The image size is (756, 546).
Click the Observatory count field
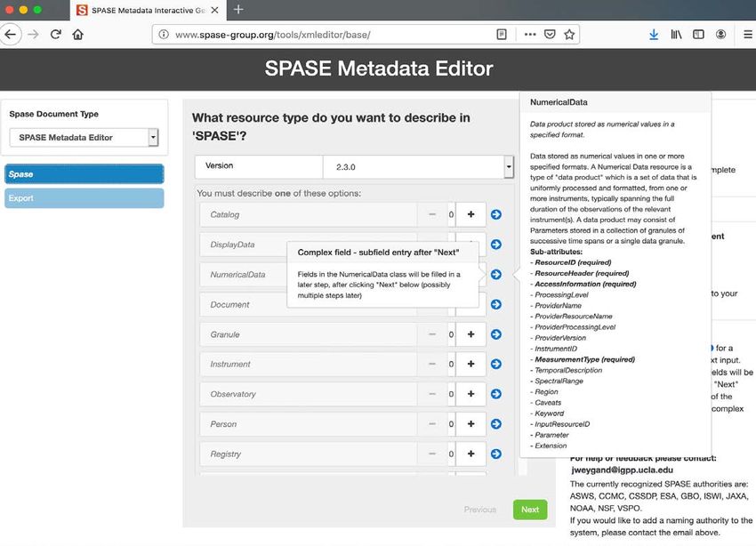click(x=451, y=394)
